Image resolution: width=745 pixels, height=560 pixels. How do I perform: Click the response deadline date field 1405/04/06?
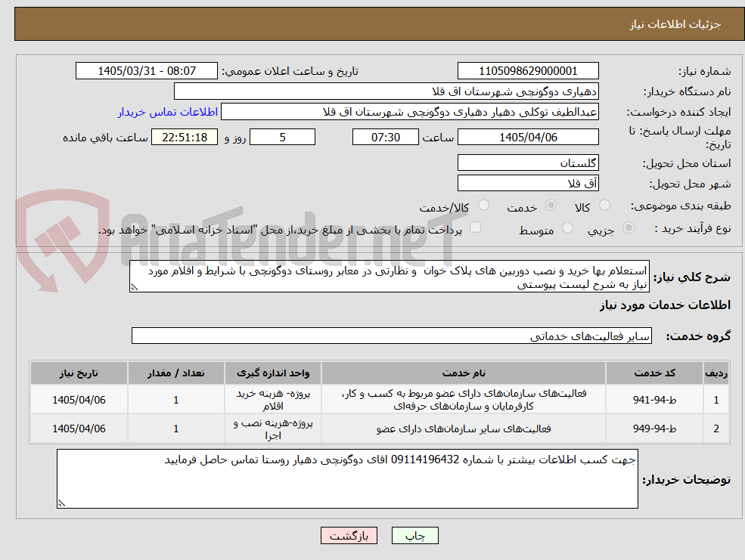point(528,137)
